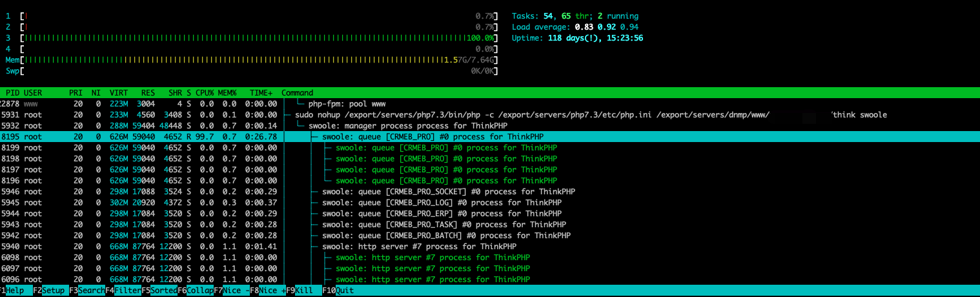The height and width of the screenshot is (297, 980).
Task: Select http server process PID 5940
Action: 490,246
